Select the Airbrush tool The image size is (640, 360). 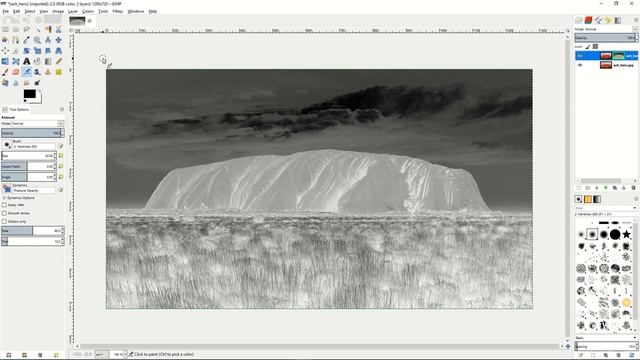tap(27, 72)
